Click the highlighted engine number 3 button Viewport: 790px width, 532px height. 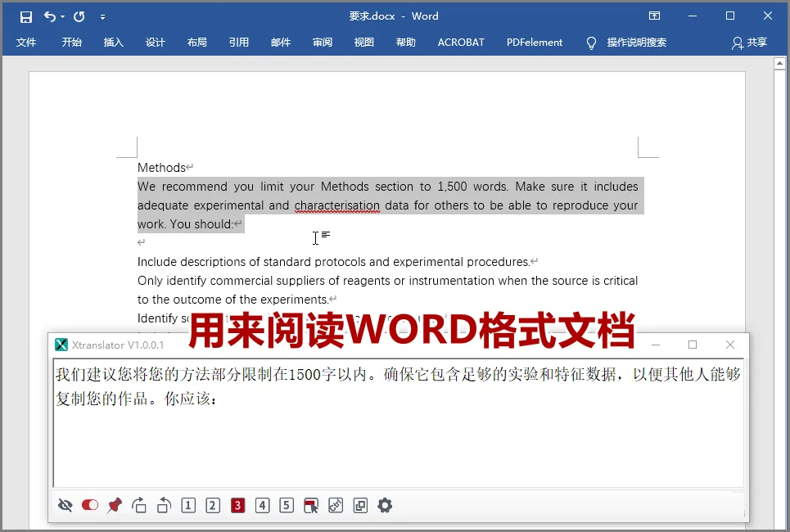(x=237, y=505)
